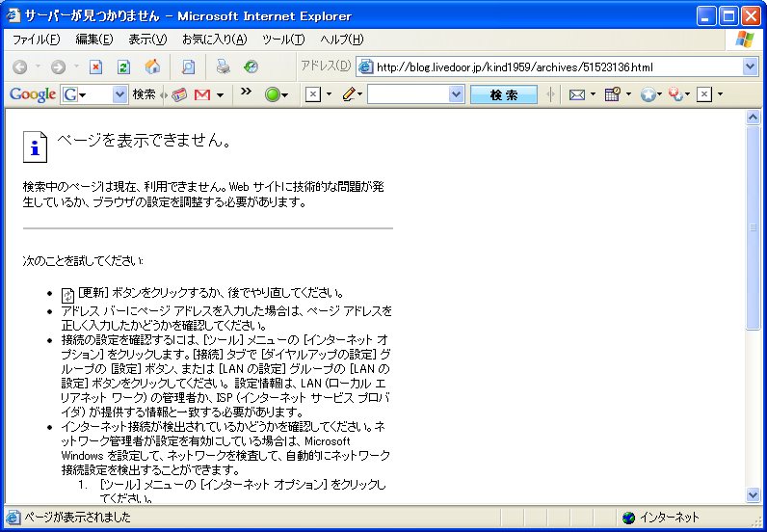Click the page icon in address bar
Screen dimensions: 767x532
coord(366,66)
